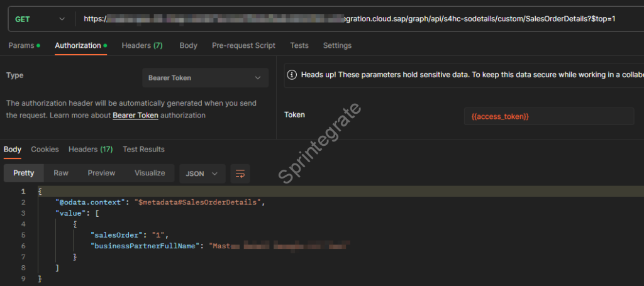Click the Token field with {{access_token}}
This screenshot has height=286, width=644.
[548, 116]
